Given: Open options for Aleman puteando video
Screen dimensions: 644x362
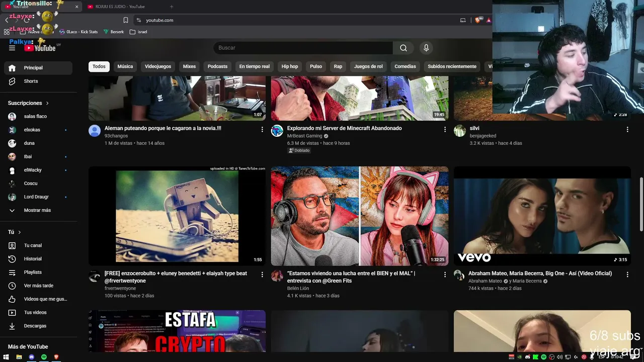Looking at the screenshot, I should tap(262, 129).
